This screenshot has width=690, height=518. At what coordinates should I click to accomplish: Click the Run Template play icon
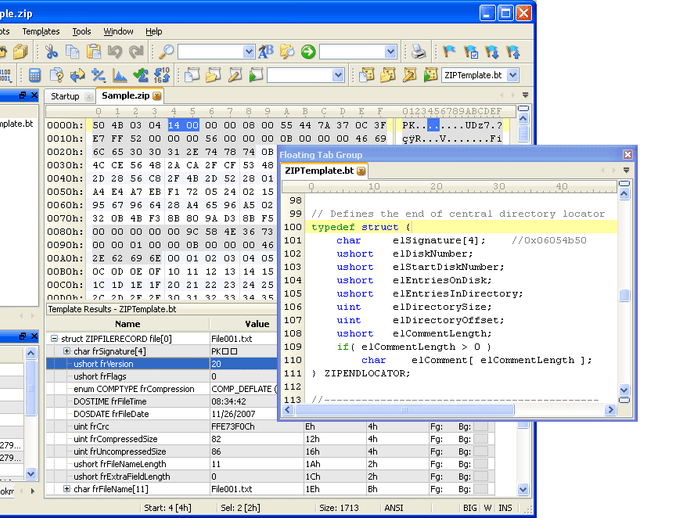tap(430, 75)
